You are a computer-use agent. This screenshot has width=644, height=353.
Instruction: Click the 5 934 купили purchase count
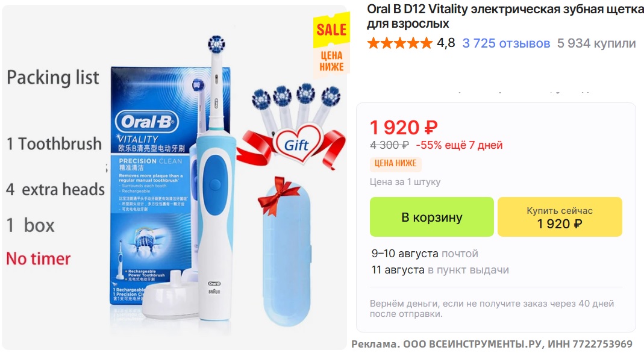(x=596, y=43)
